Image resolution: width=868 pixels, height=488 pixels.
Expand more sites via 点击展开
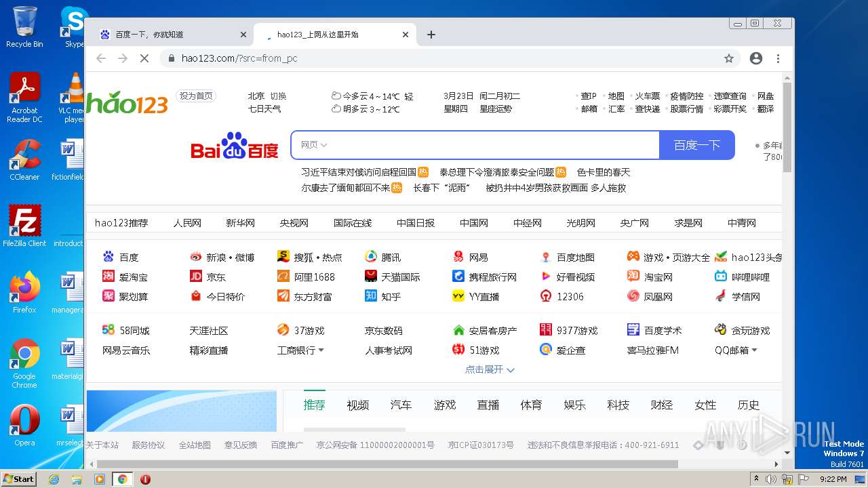pos(490,369)
